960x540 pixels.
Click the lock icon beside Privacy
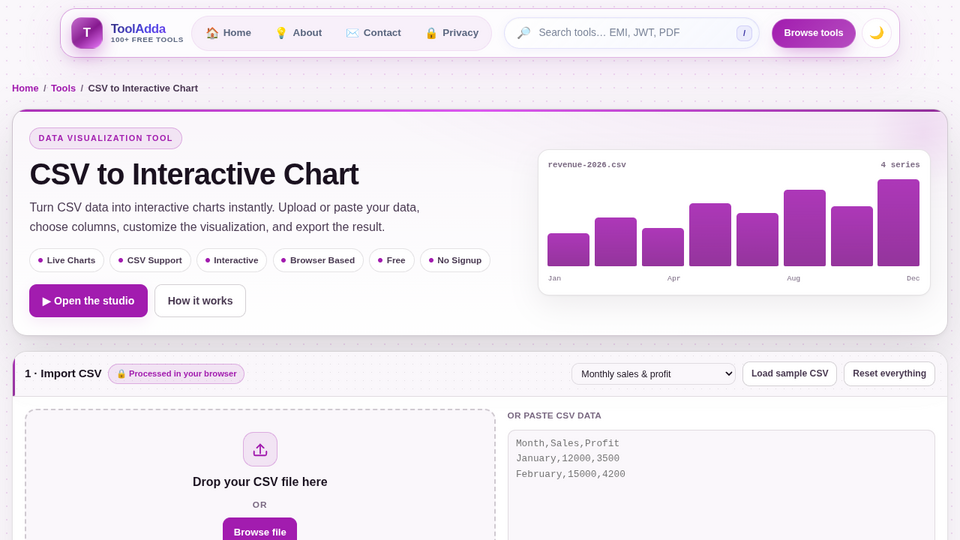coord(431,33)
